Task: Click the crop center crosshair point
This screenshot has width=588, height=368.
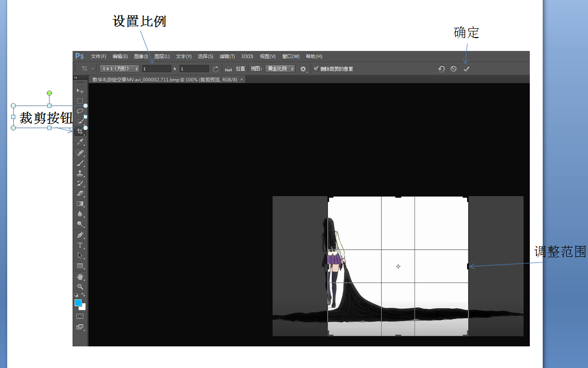Action: [x=398, y=267]
